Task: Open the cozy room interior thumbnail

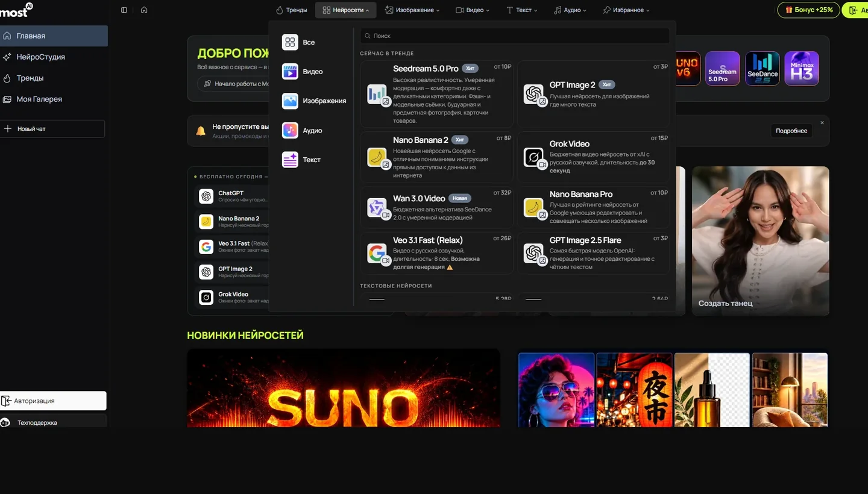Action: pyautogui.click(x=790, y=390)
